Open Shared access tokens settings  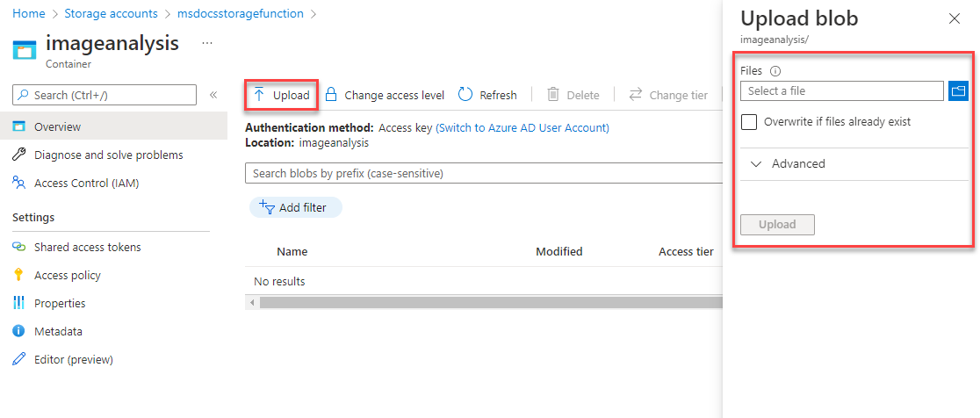point(87,247)
